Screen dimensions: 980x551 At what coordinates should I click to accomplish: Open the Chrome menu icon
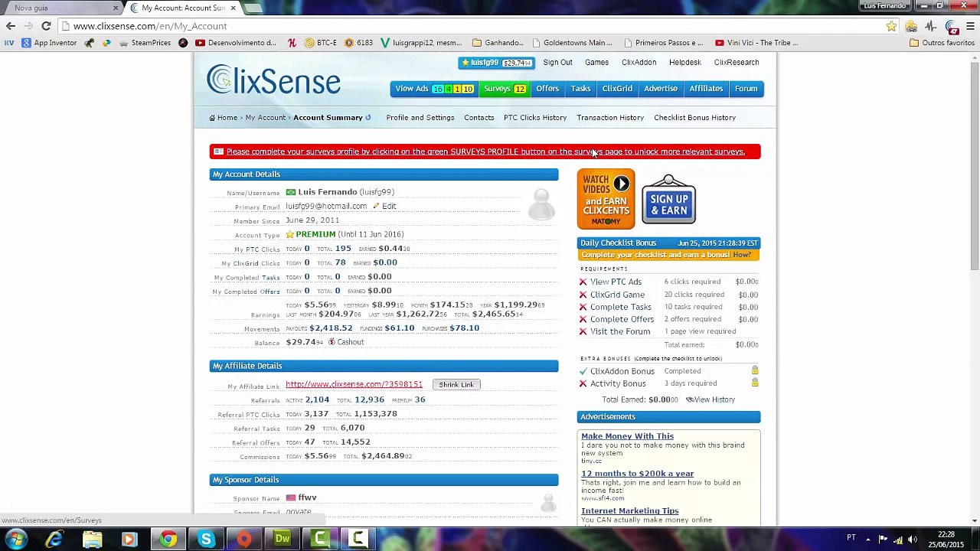[x=970, y=26]
